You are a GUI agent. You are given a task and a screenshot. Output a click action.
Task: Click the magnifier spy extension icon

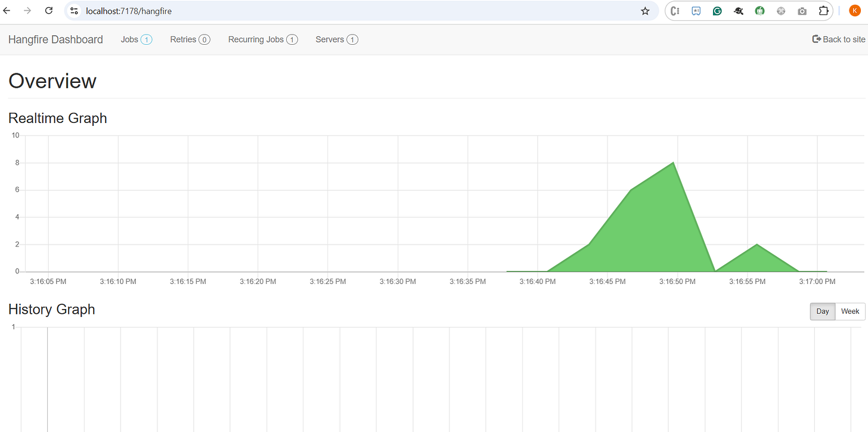click(739, 11)
